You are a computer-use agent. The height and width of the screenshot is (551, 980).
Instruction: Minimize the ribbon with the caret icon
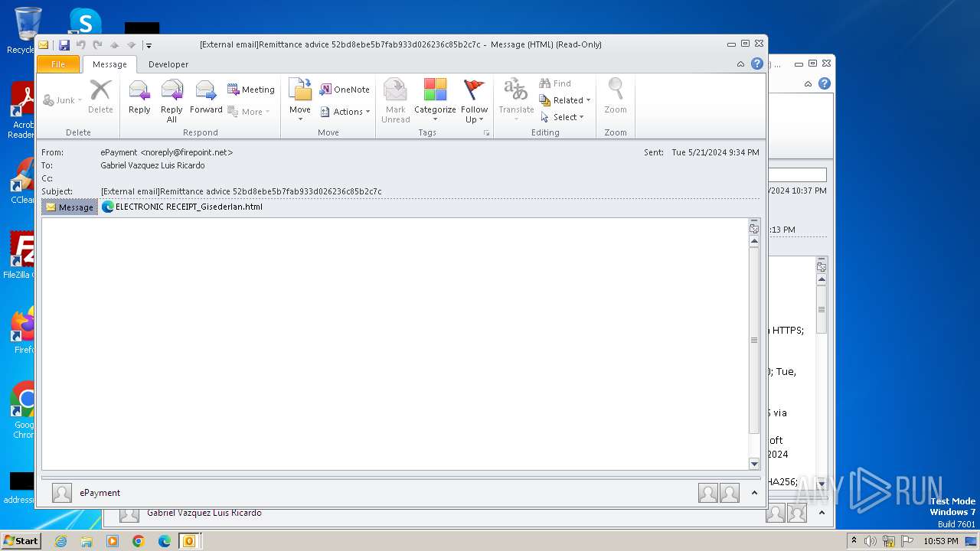tap(740, 64)
